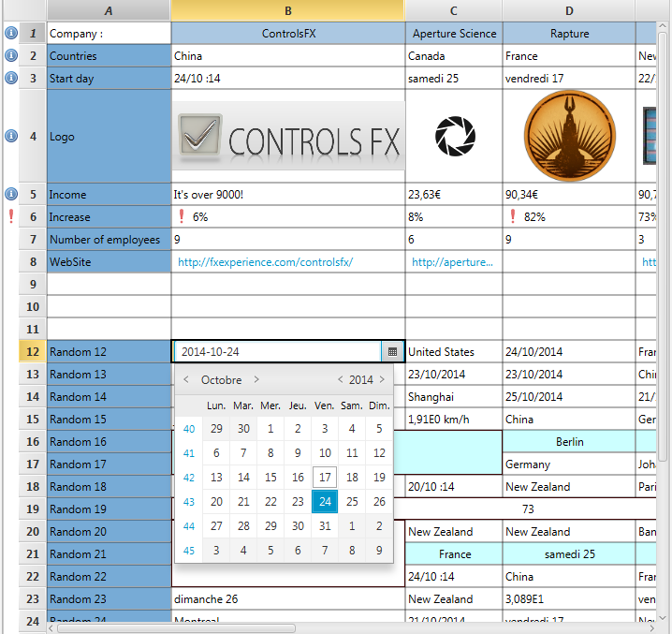Select column header C

454,10
